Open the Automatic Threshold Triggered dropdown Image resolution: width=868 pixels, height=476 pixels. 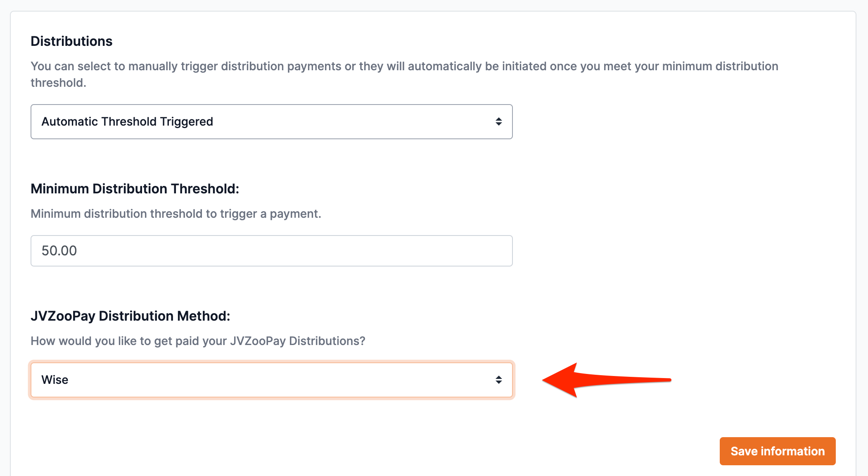coord(271,121)
